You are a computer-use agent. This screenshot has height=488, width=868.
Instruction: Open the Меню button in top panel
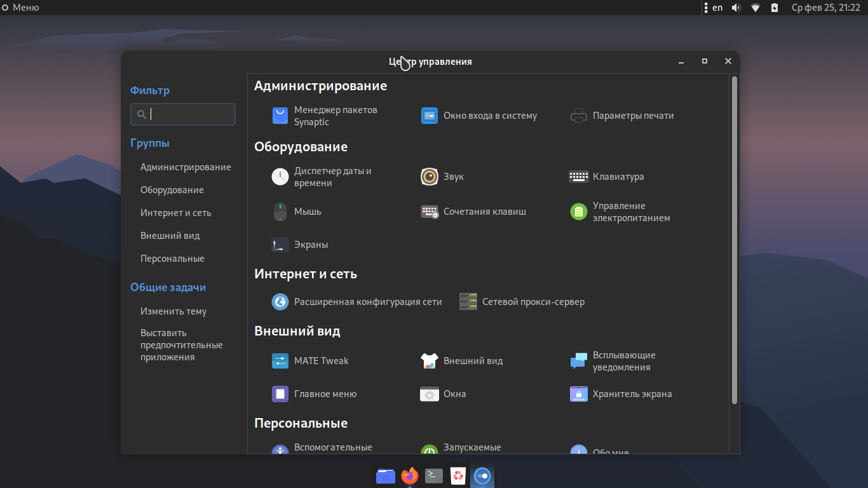[x=20, y=8]
